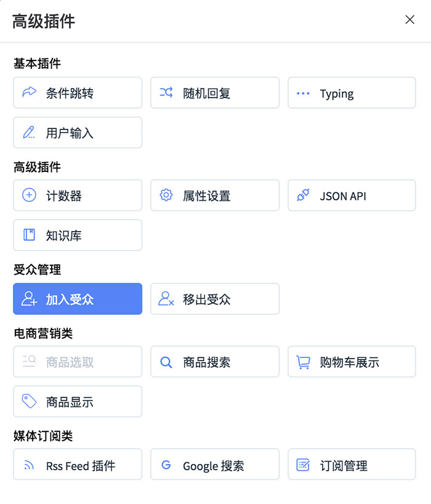This screenshot has height=504, width=431.
Task: Select the 购物车展示 cart icon
Action: 303,362
